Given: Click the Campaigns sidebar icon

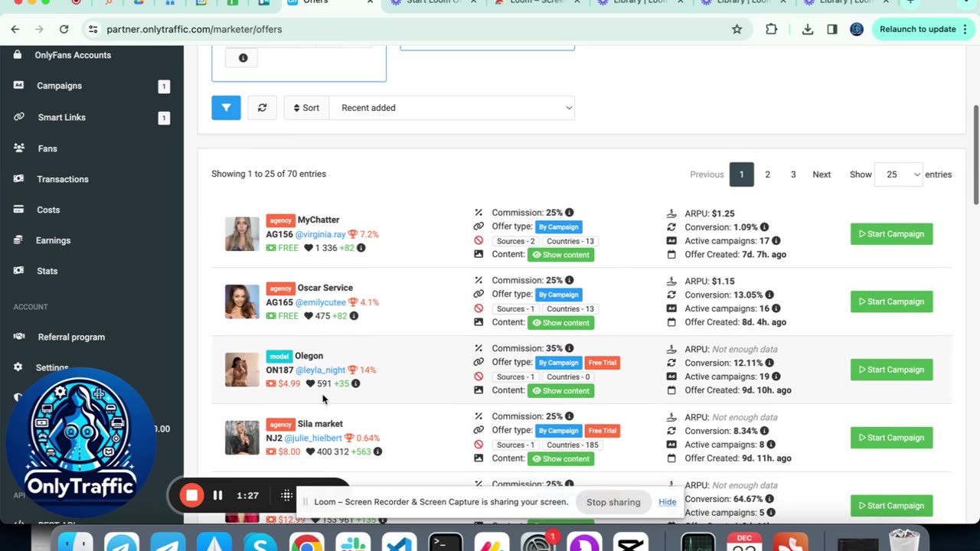Looking at the screenshot, I should pyautogui.click(x=18, y=86).
